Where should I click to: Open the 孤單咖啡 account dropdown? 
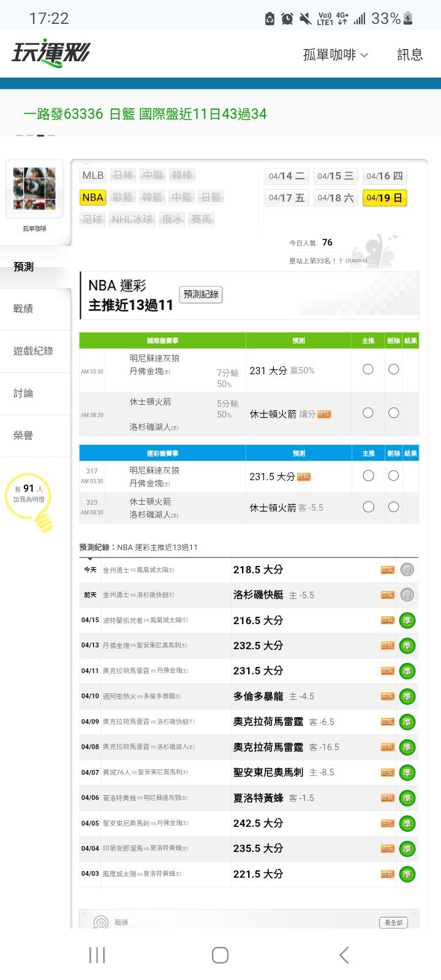coord(336,55)
